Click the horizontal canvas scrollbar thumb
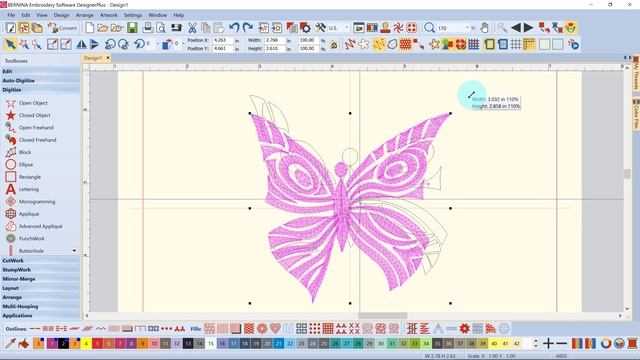The height and width of the screenshot is (360, 640). [382, 316]
